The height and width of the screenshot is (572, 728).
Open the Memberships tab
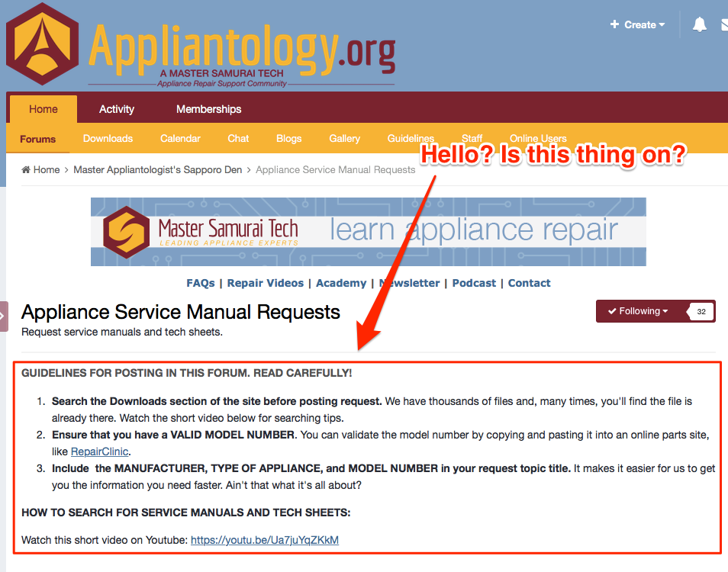click(208, 109)
